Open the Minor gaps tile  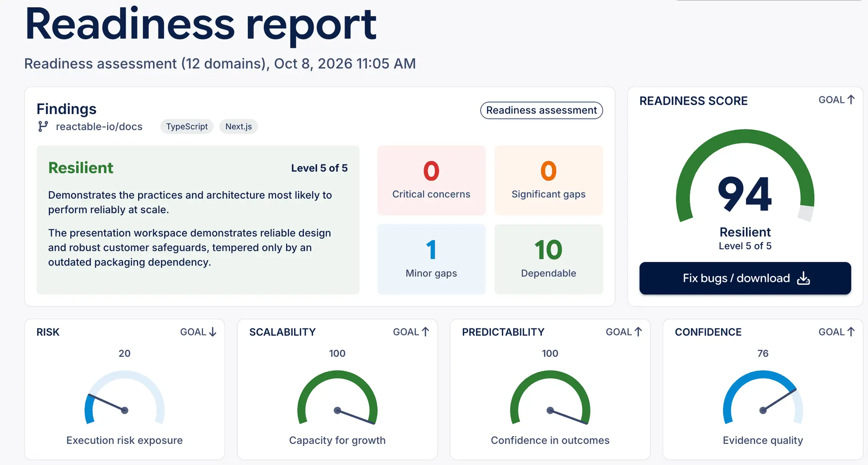point(431,259)
